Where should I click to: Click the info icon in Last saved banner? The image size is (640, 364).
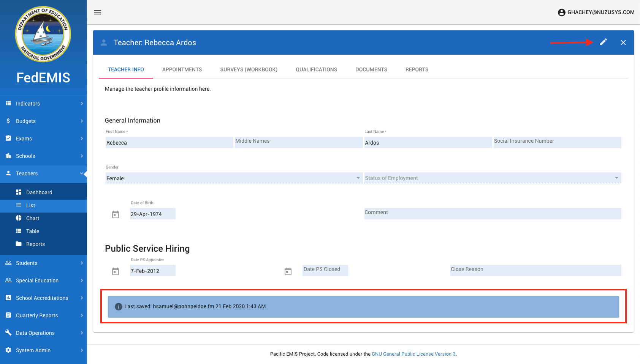tap(118, 307)
